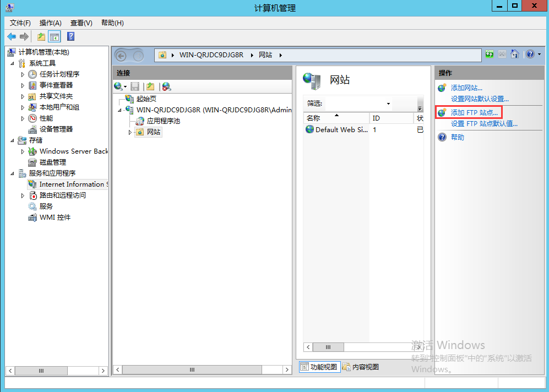Select WMI 控件 tree node
Image resolution: width=549 pixels, height=392 pixels.
click(x=55, y=217)
